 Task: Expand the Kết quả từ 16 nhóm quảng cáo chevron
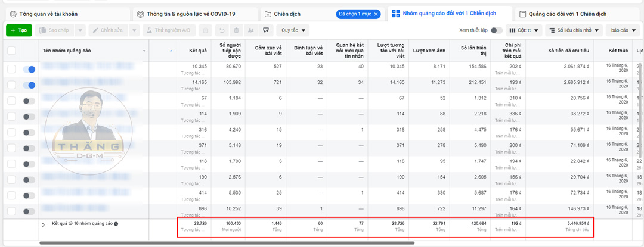[44, 224]
